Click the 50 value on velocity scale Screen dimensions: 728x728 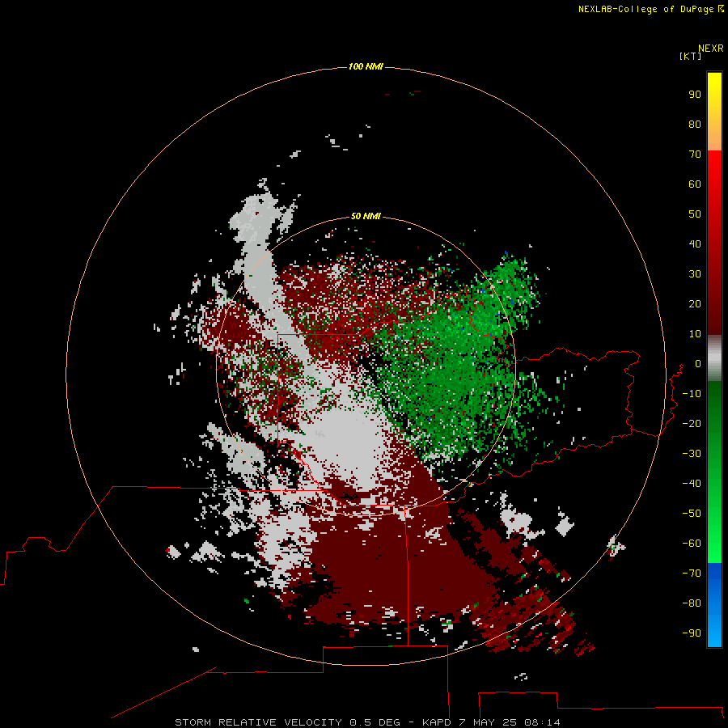695,214
